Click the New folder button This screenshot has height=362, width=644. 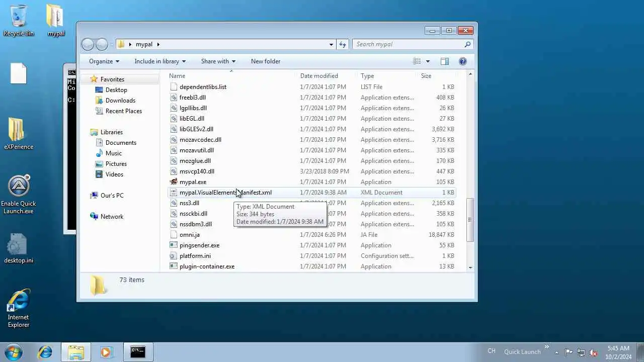[266, 61]
